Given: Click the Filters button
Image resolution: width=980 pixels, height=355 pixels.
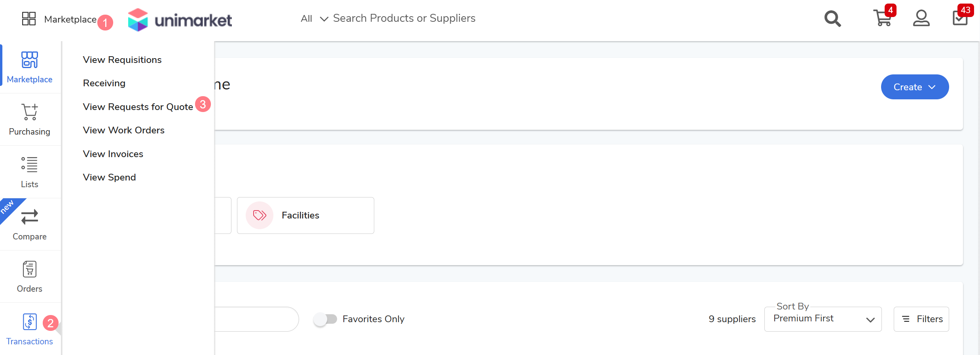Looking at the screenshot, I should point(921,319).
